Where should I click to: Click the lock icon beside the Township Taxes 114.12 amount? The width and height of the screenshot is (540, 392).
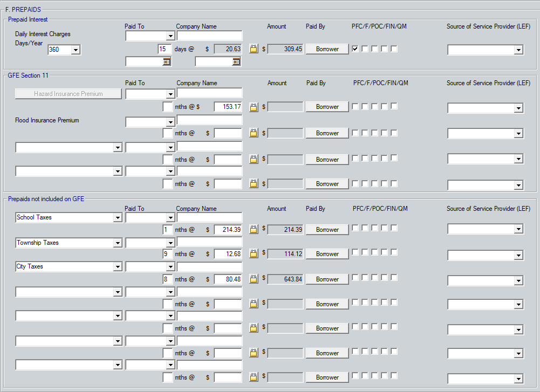click(254, 254)
